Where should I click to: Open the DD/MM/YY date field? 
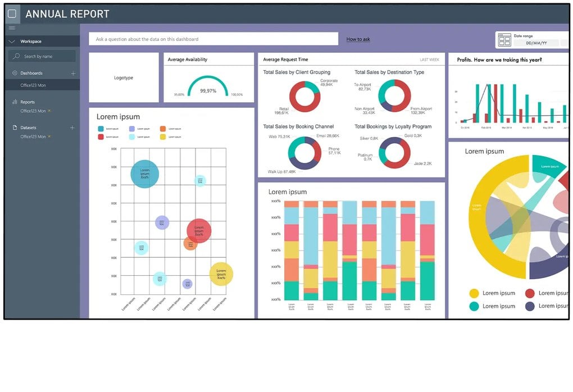coord(536,43)
